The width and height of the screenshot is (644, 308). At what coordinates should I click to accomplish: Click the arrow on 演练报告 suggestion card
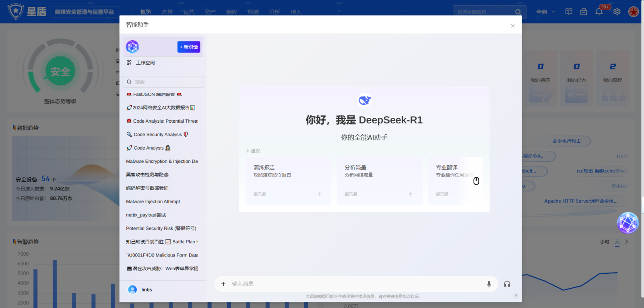coord(319,194)
